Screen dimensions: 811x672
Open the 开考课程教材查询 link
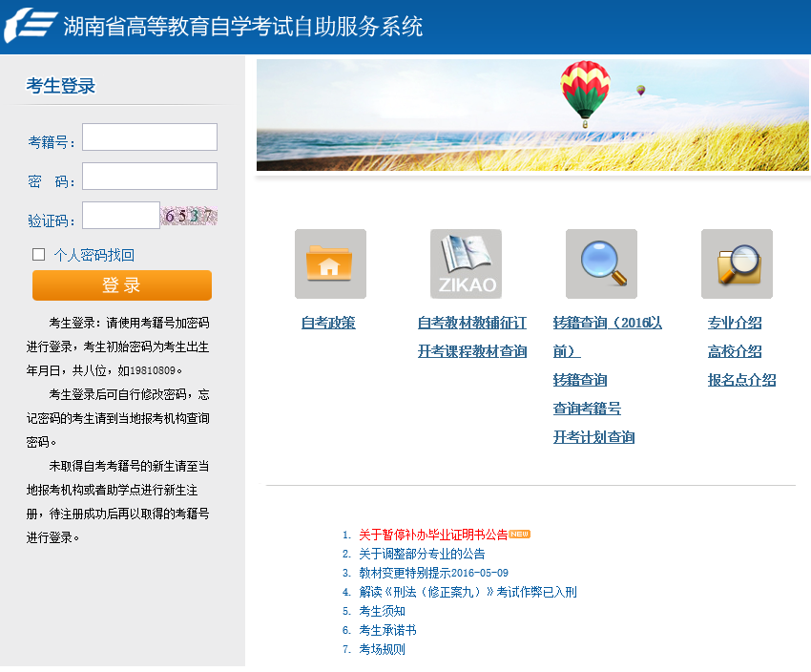point(471,351)
